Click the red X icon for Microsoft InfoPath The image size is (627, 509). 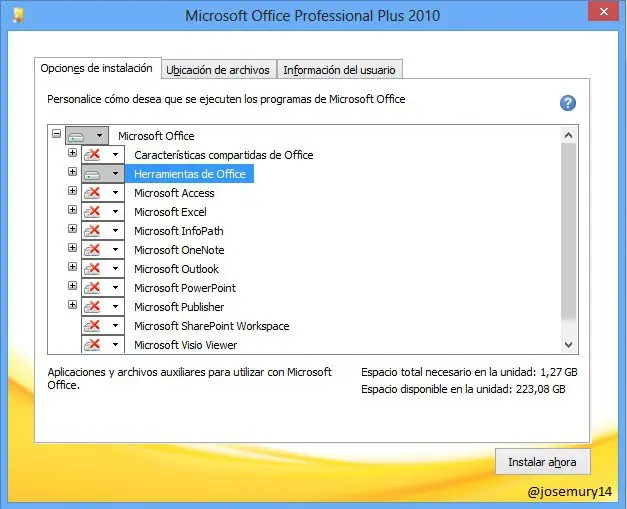92,230
